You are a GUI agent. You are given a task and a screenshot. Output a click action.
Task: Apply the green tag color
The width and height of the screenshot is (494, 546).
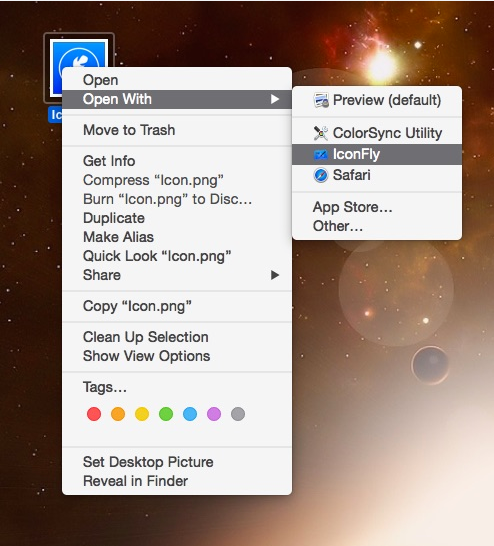[166, 414]
